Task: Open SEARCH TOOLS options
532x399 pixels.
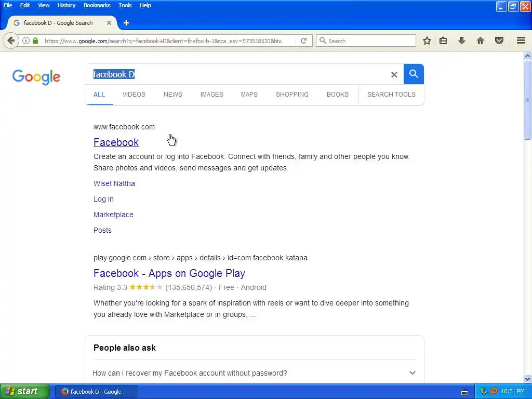Action: [391, 95]
